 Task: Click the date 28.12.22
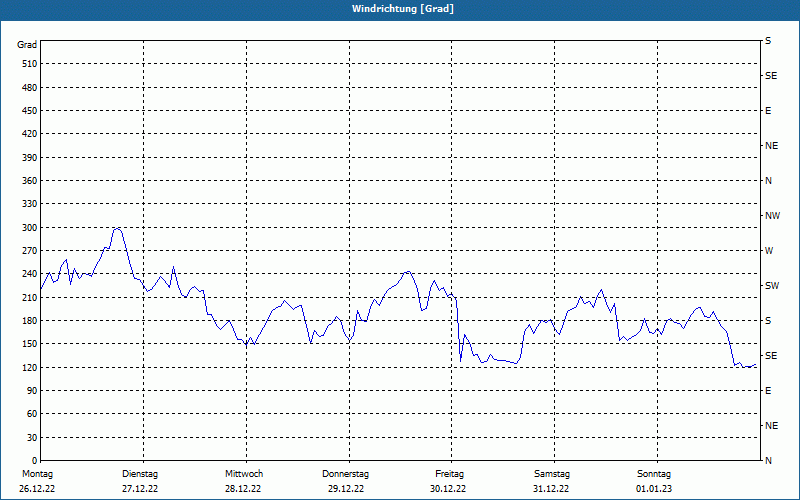243,489
